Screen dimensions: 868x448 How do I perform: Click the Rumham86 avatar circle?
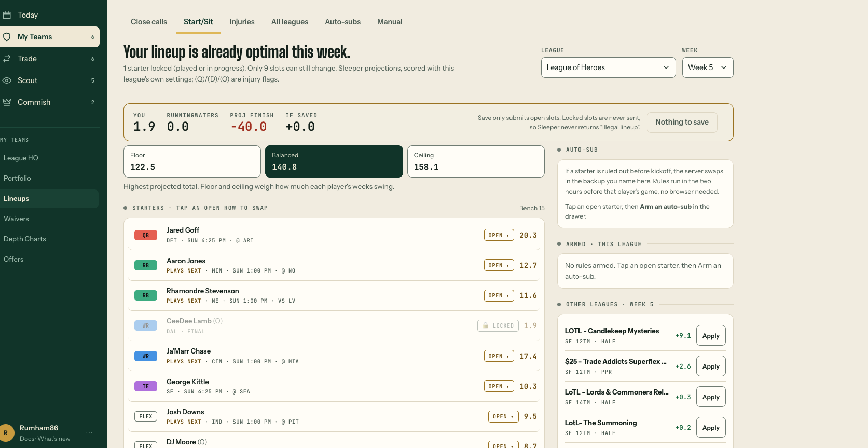pos(6,433)
